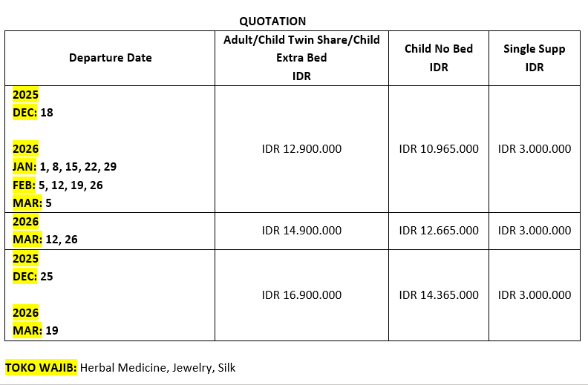Click the IDR 14.900.000 price
Screen dimensions: 588x385
301,231
